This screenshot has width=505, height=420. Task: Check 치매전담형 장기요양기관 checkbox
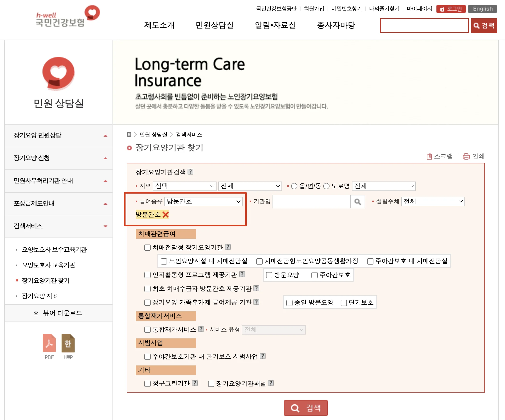[x=147, y=248]
